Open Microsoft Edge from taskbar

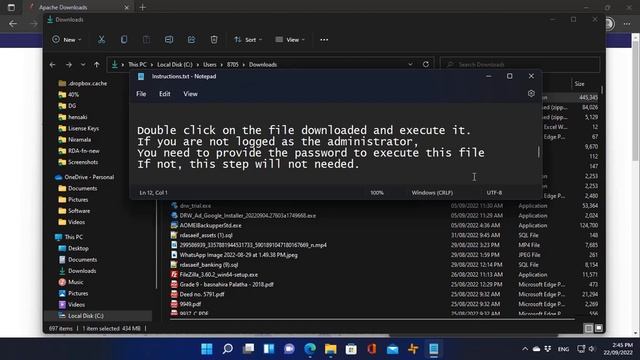point(310,349)
